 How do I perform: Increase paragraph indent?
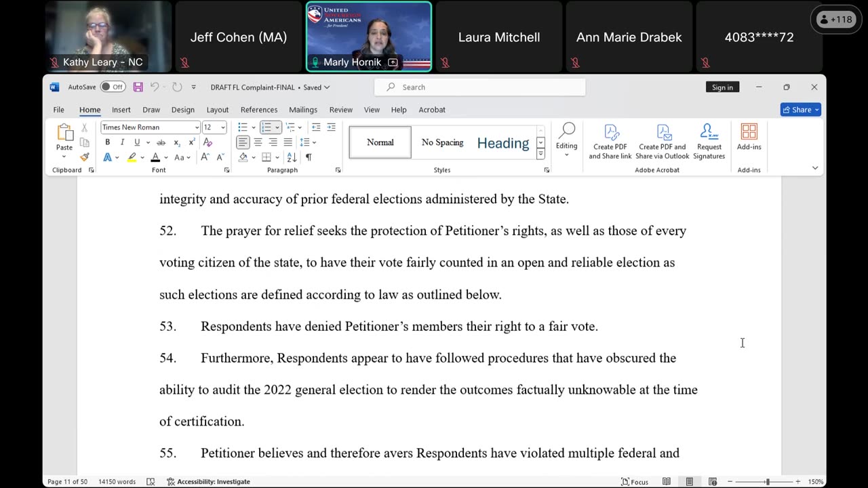pos(331,127)
